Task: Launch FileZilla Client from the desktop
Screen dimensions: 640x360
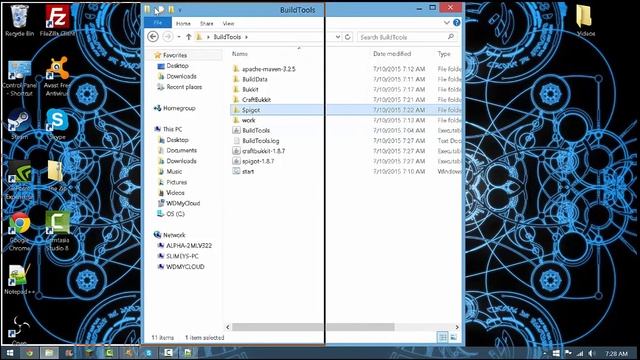Action: pyautogui.click(x=57, y=20)
